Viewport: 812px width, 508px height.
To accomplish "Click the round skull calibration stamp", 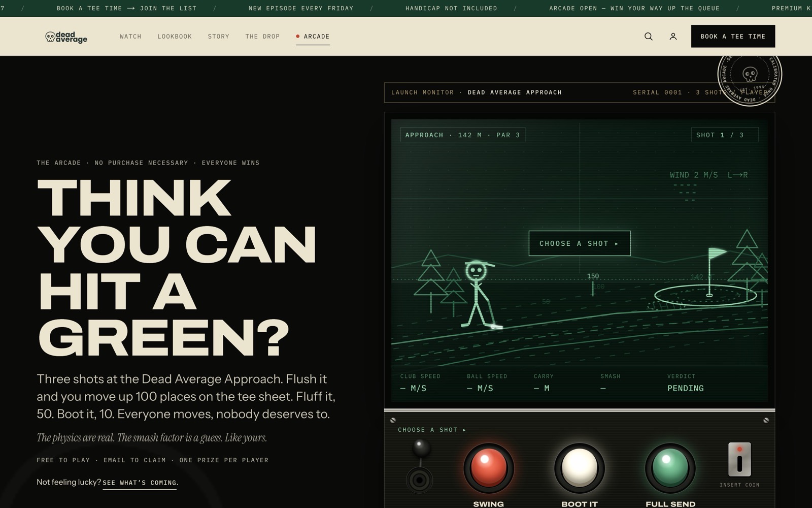I will [x=750, y=74].
